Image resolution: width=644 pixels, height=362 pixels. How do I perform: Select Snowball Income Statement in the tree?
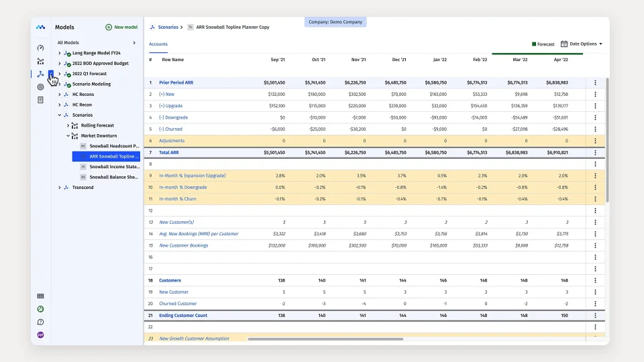tap(113, 166)
